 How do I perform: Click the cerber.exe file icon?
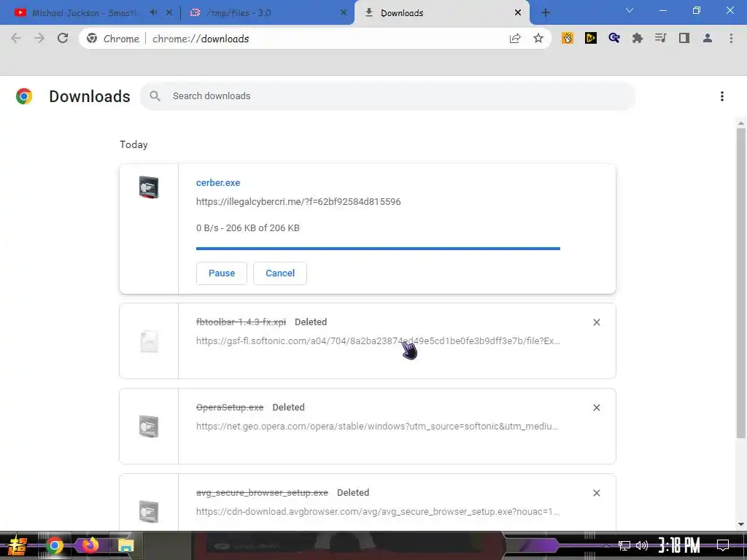tap(149, 187)
